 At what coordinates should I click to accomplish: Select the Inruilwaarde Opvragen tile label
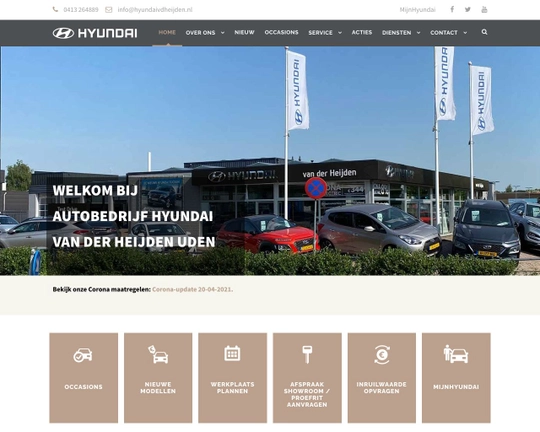point(382,388)
